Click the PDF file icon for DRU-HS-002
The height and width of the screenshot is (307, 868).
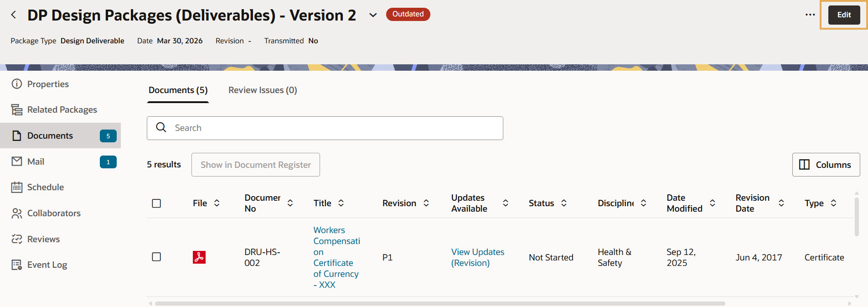(199, 257)
